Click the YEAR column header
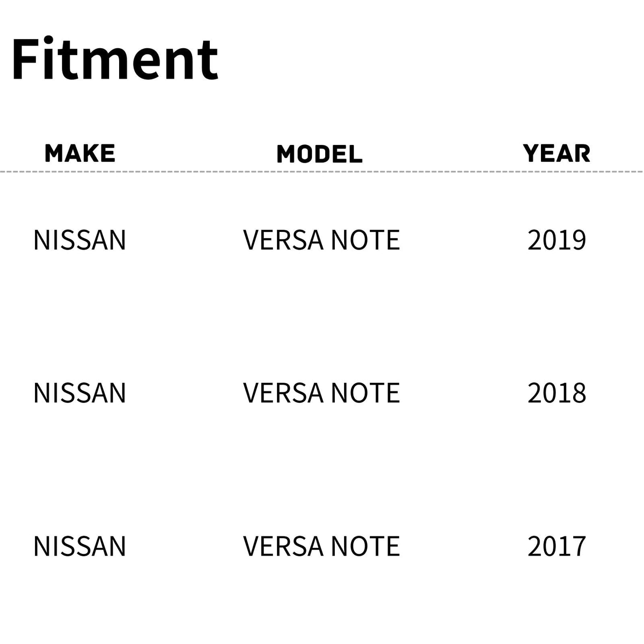644x644 pixels. 557,153
